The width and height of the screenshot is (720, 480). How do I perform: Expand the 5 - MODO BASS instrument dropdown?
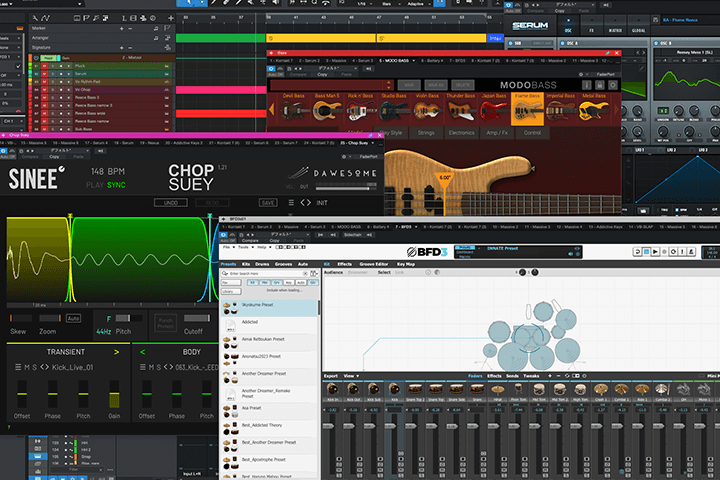click(413, 61)
